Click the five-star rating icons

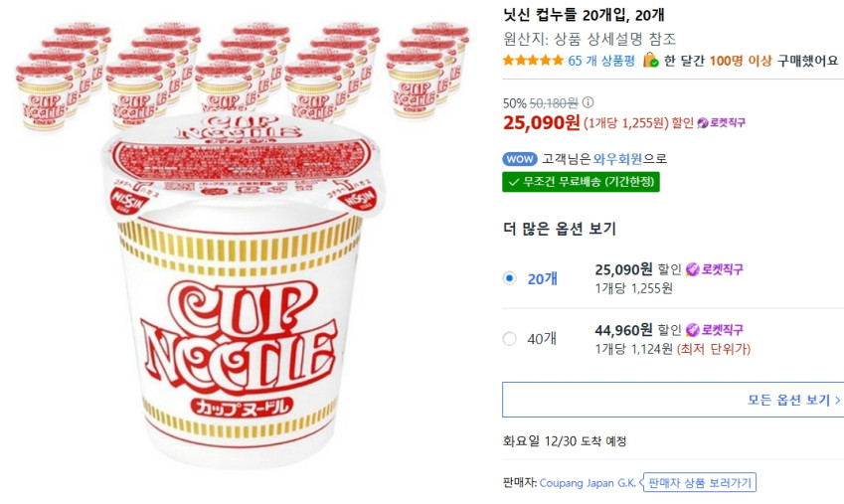(533, 61)
